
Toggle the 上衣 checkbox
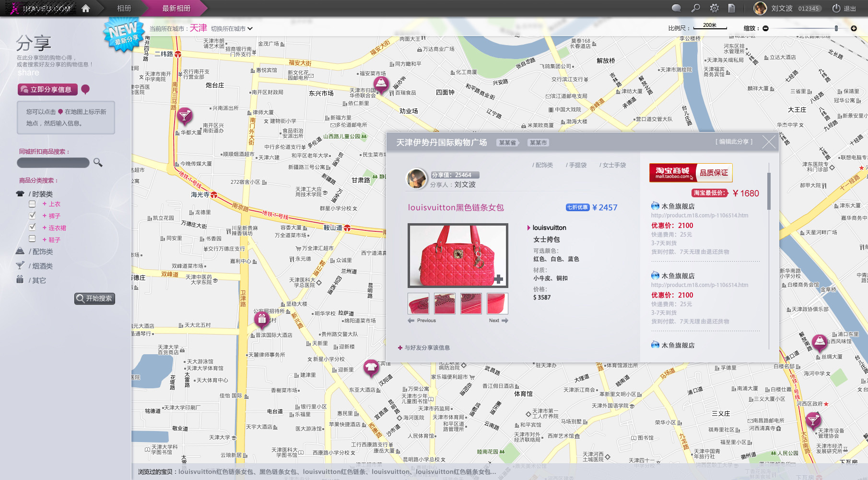(32, 204)
